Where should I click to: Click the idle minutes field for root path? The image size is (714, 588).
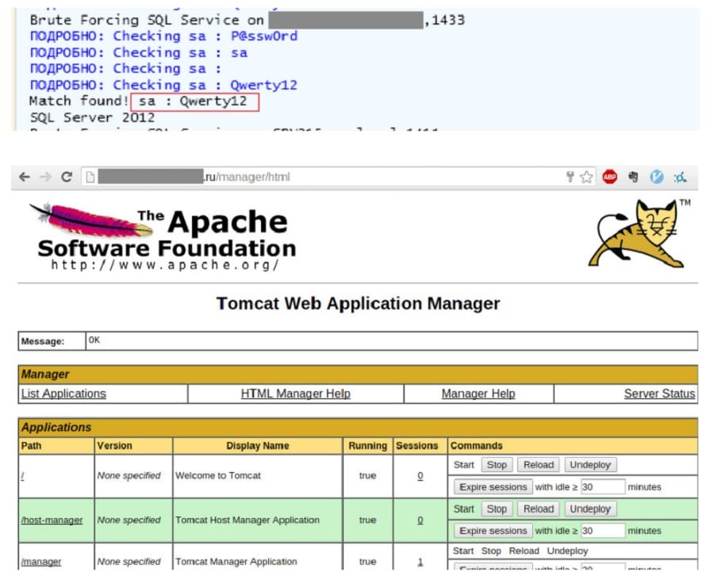[603, 487]
